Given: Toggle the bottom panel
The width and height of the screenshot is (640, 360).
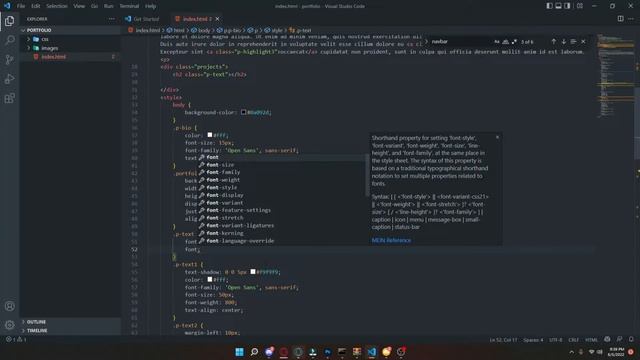Looking at the screenshot, I should coord(558,6).
